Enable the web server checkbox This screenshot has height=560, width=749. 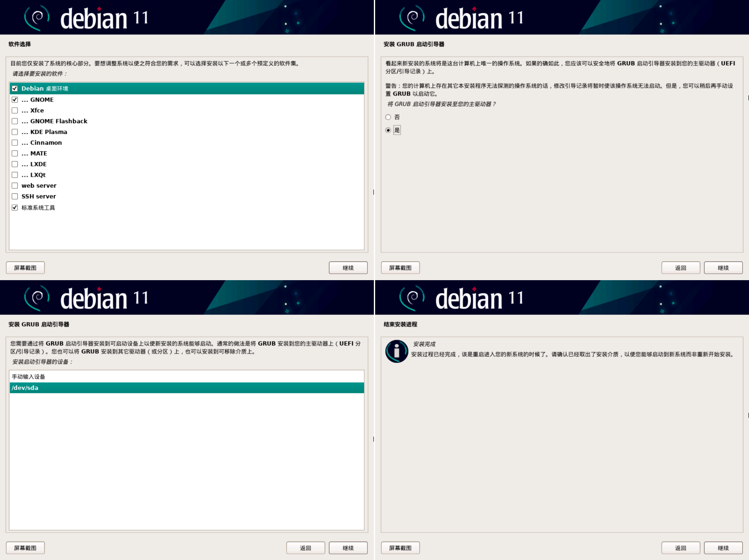[x=15, y=186]
